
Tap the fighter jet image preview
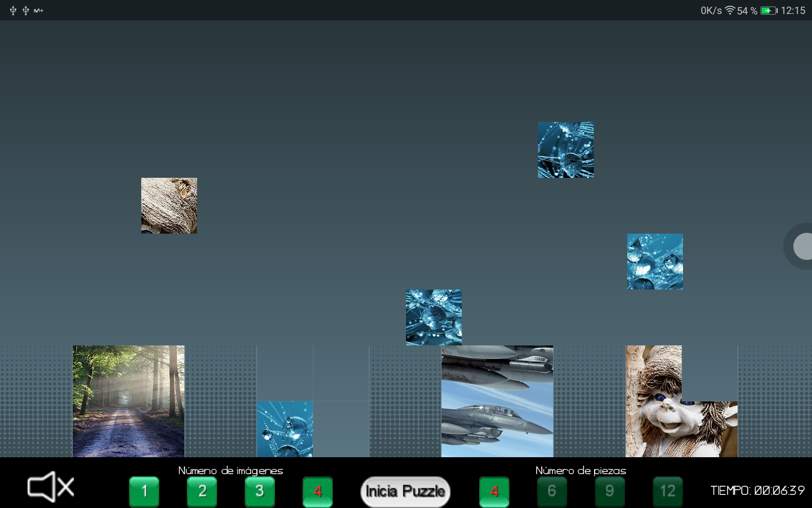point(497,401)
